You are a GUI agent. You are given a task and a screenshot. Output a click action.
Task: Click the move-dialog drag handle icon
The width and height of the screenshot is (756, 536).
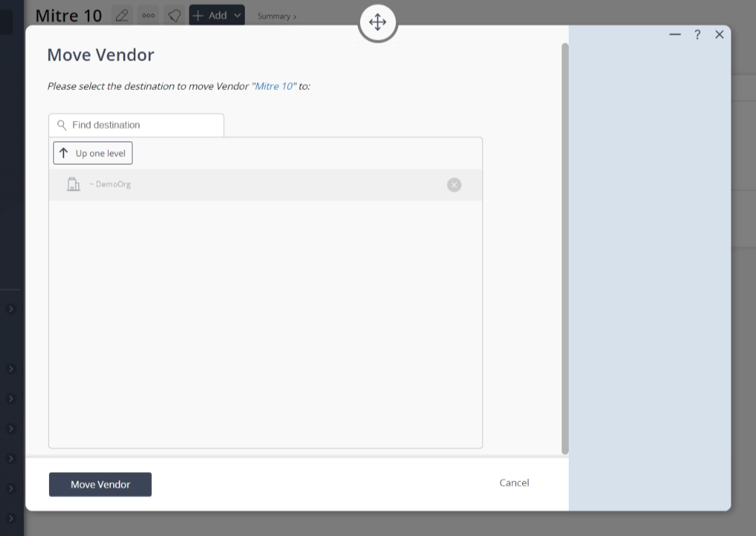(x=377, y=22)
